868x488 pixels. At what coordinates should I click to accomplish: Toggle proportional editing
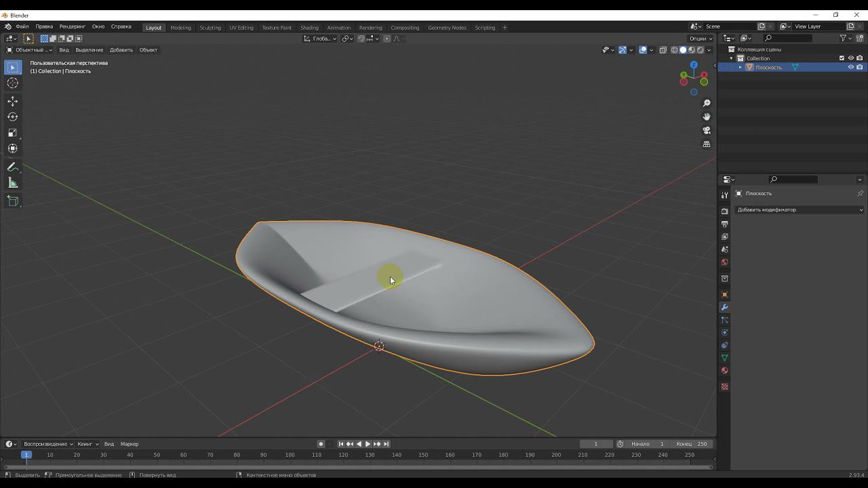(x=387, y=39)
